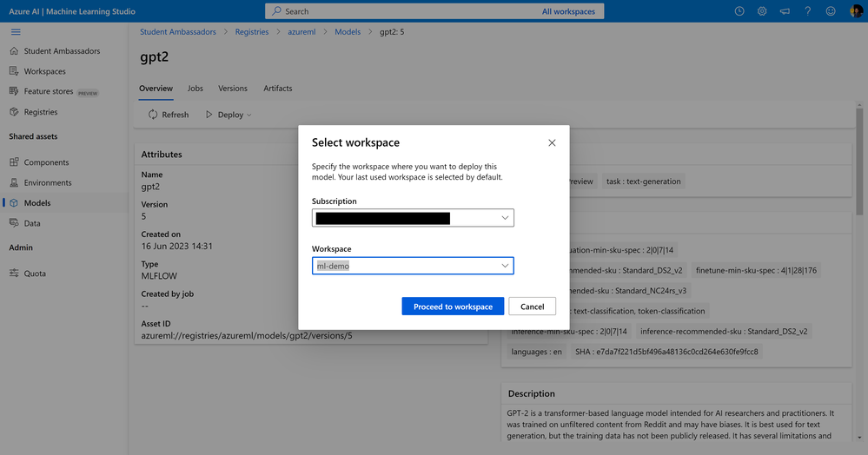
Task: Click the Description section heading
Action: pyautogui.click(x=532, y=393)
